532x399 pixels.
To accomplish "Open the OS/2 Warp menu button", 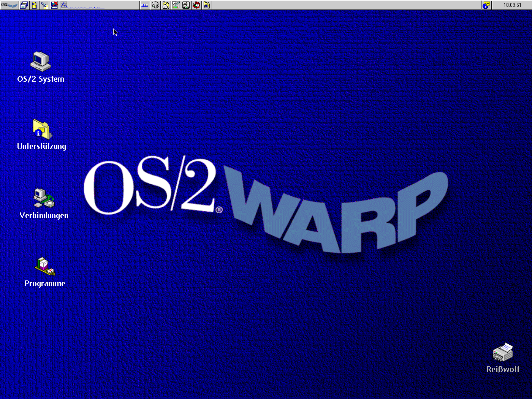I will tap(9, 5).
